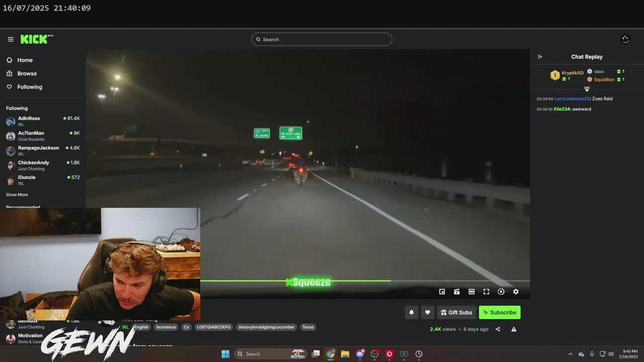The width and height of the screenshot is (644, 362).
Task: Open Discord from taskbar
Action: click(360, 354)
